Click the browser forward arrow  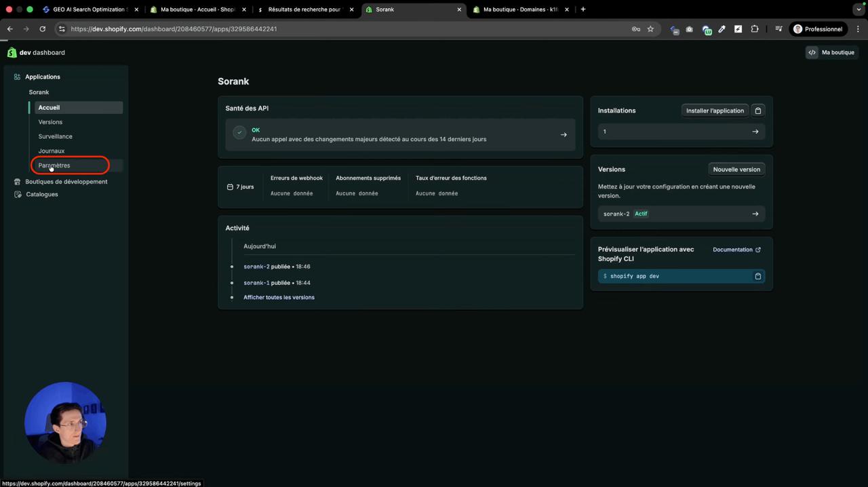click(x=26, y=29)
